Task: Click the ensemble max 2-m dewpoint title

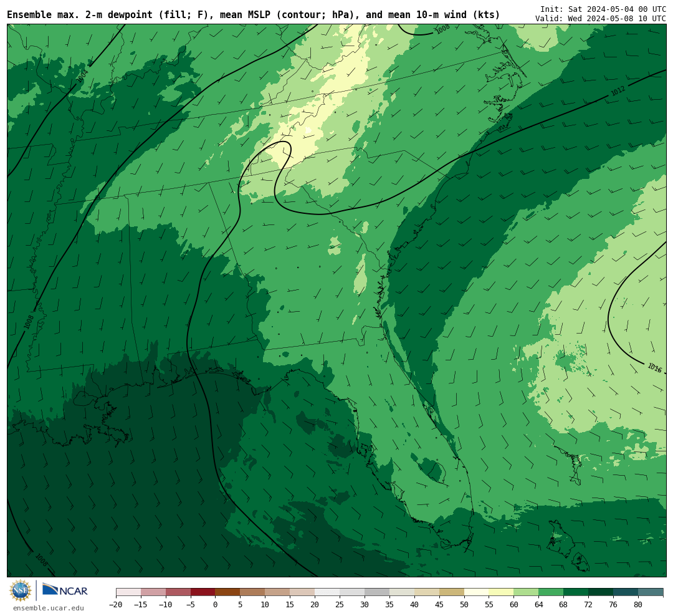Action: click(x=253, y=15)
